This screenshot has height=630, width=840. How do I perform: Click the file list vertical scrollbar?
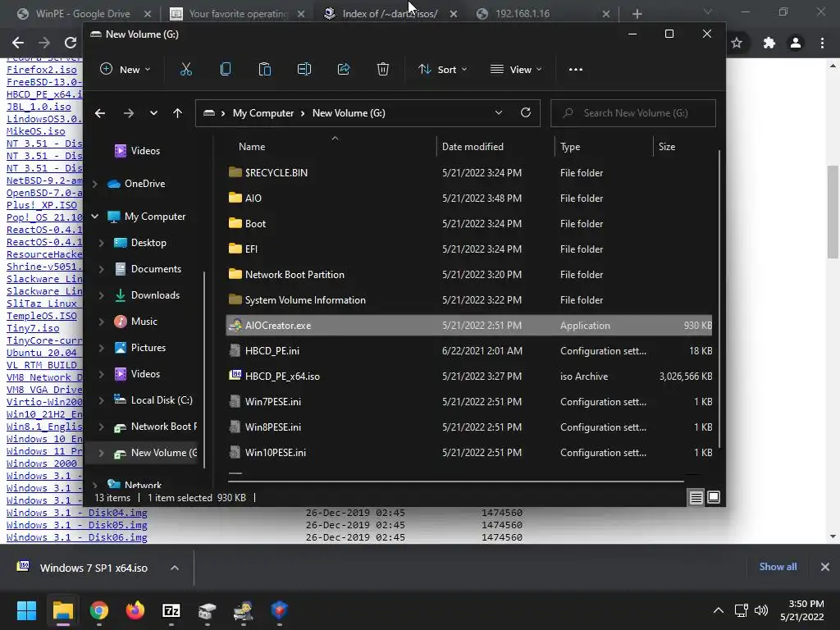point(719,300)
